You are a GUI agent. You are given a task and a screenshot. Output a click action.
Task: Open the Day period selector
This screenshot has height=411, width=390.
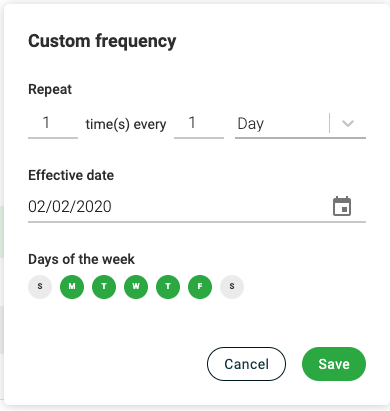point(300,124)
